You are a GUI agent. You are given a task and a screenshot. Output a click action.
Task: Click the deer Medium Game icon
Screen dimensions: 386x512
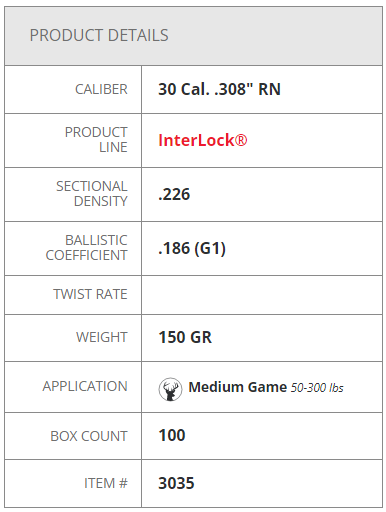[x=170, y=389]
